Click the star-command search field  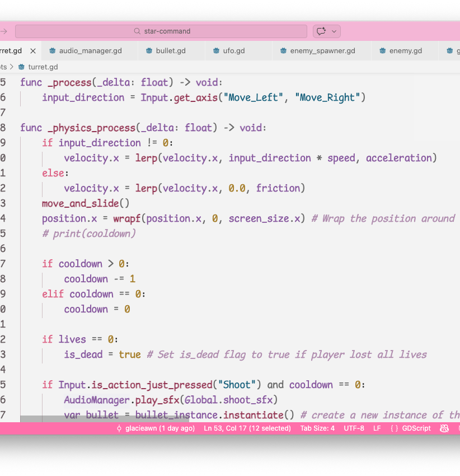point(161,31)
